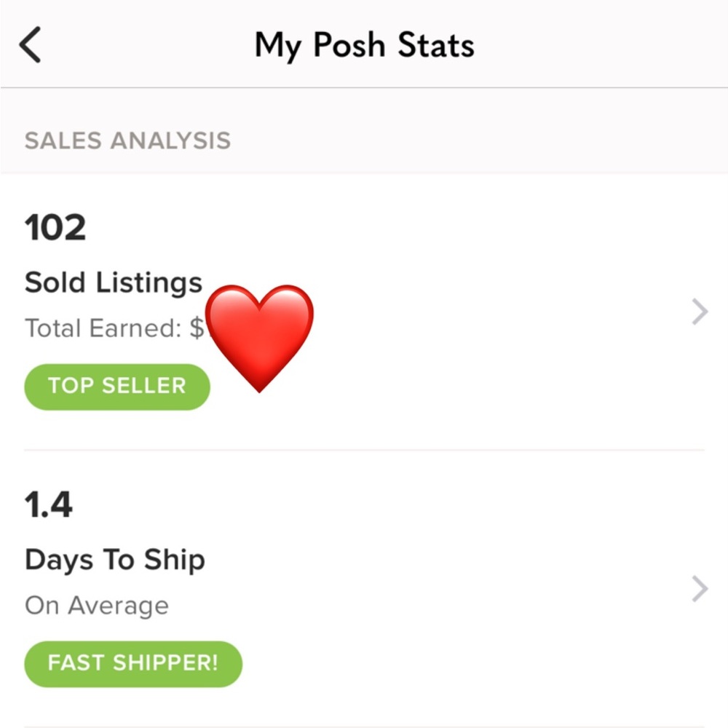Screen dimensions: 728x728
Task: Tap the divider line below TOP SELLER
Action: [x=364, y=450]
